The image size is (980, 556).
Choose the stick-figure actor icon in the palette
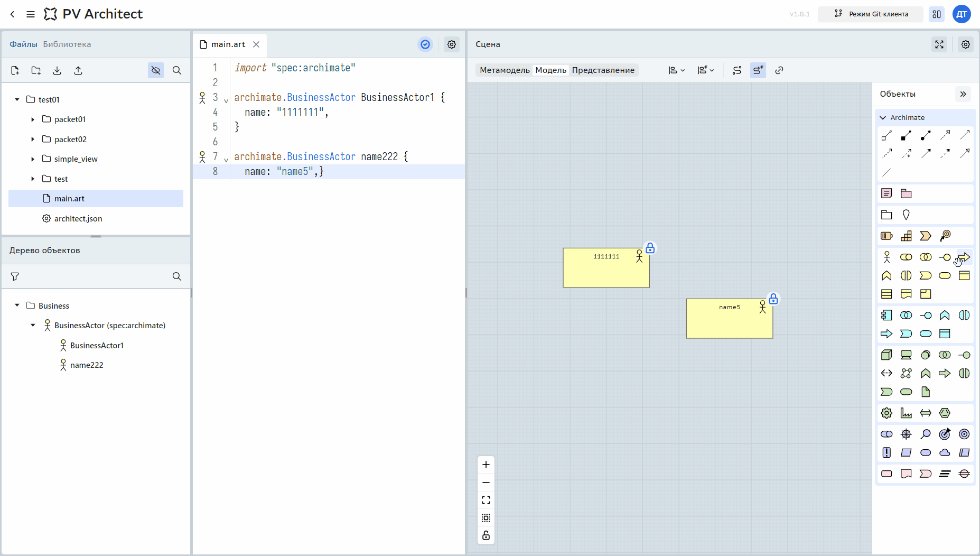(x=886, y=257)
